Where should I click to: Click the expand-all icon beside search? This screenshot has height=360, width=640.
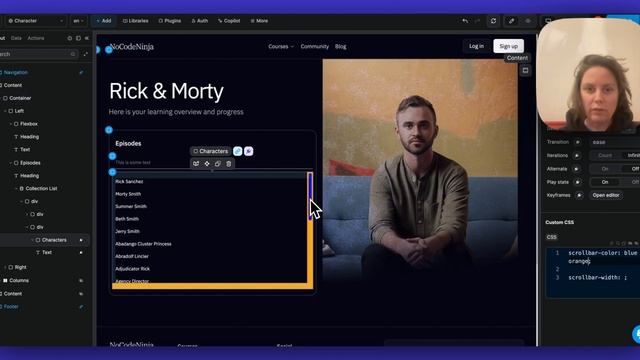(85, 54)
